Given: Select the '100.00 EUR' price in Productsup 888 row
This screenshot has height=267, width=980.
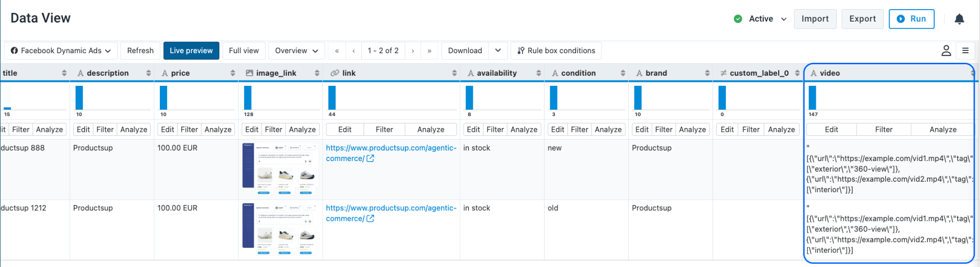Looking at the screenshot, I should point(177,148).
